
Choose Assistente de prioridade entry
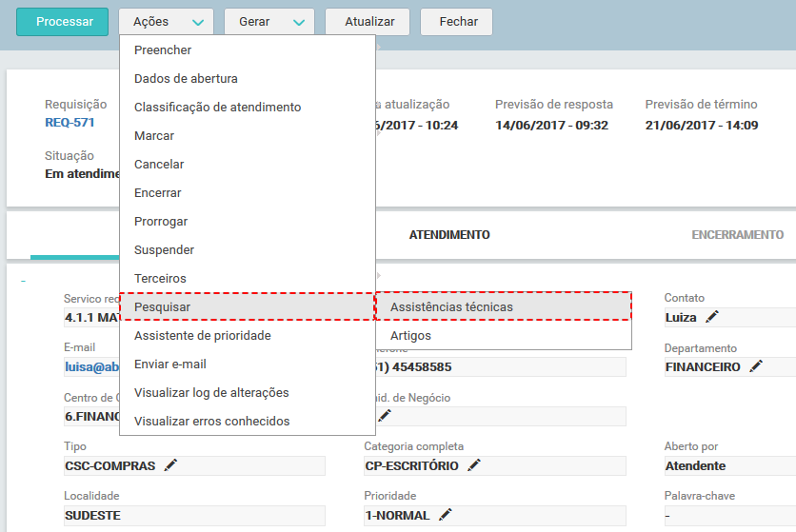point(248,336)
